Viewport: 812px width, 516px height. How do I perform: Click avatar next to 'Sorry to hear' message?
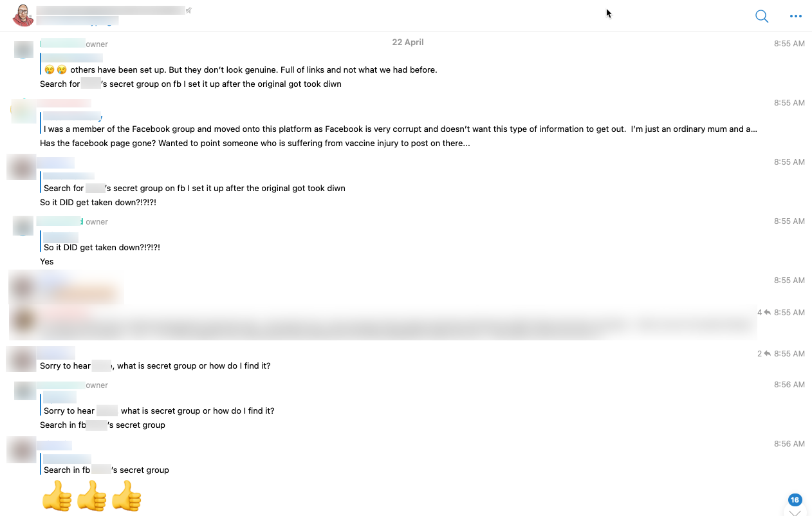[22, 359]
